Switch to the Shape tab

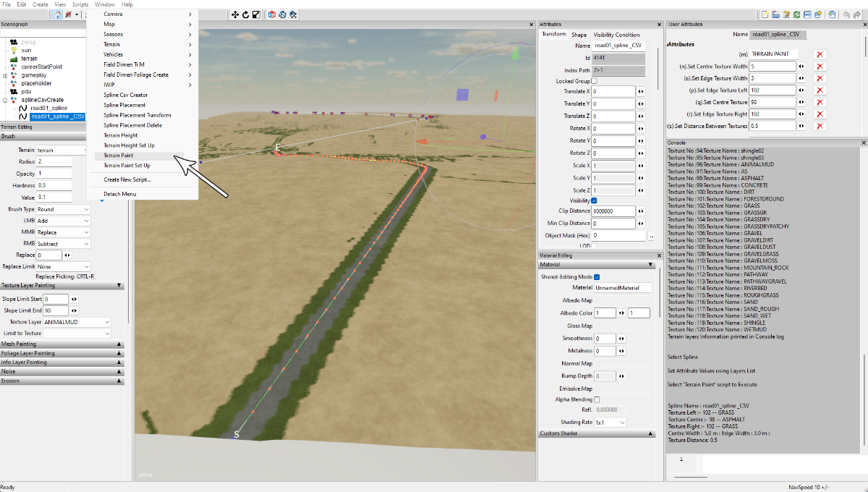(579, 35)
